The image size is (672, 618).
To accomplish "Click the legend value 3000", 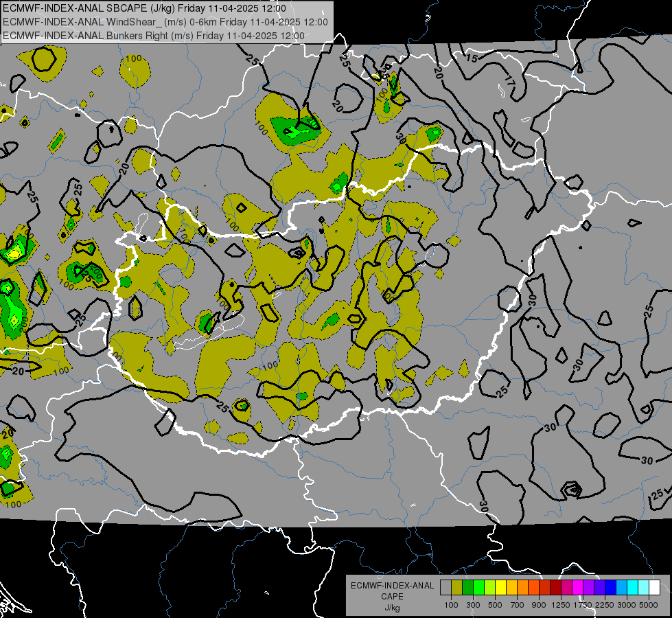I will click(x=627, y=605).
